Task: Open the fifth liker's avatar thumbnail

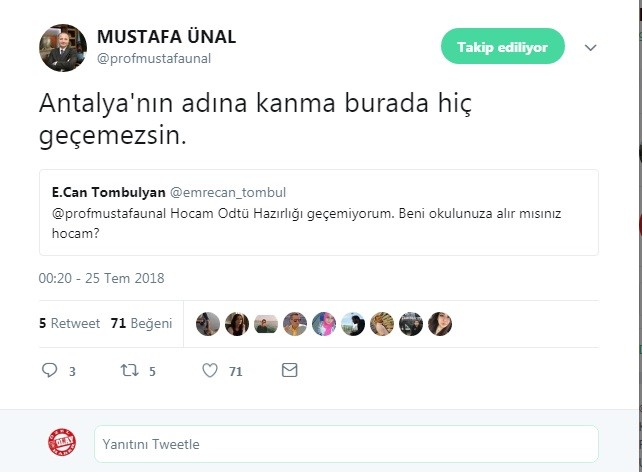Action: tap(324, 324)
